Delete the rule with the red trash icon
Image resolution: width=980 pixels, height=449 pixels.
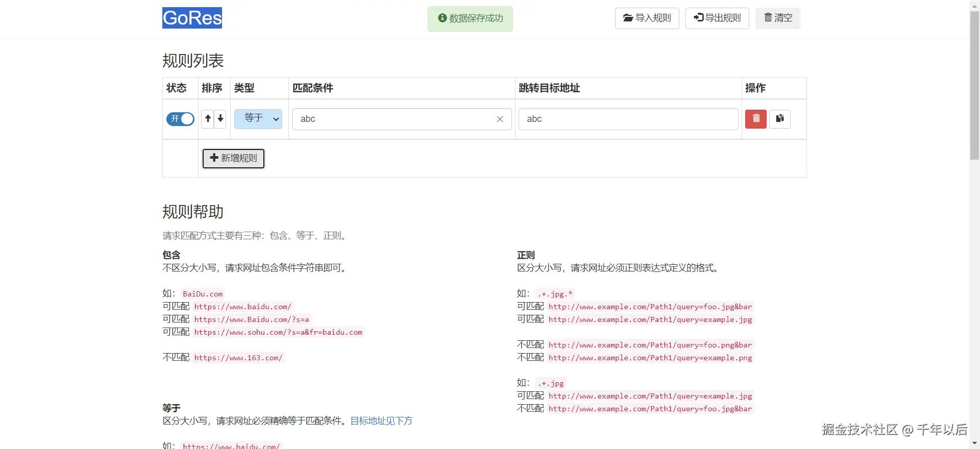pyautogui.click(x=756, y=119)
